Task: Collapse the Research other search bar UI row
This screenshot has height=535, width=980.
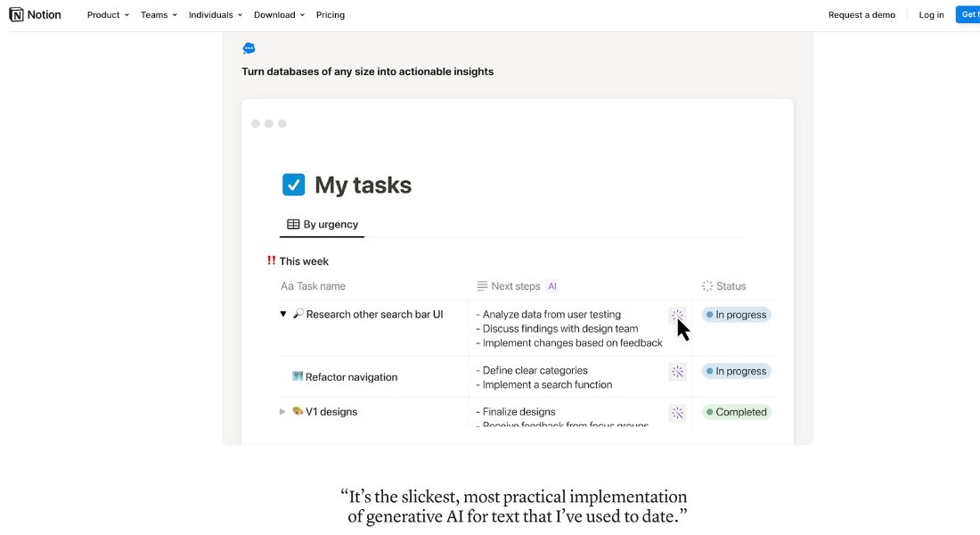Action: click(282, 314)
